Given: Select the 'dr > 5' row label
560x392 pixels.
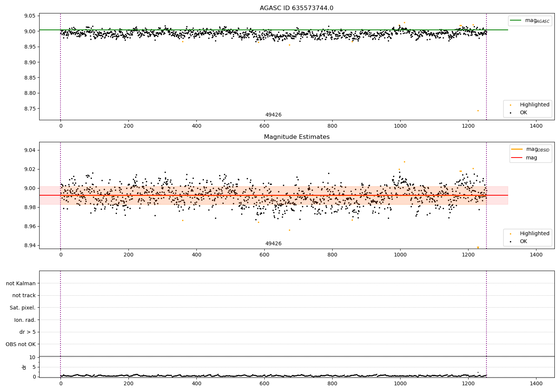Looking at the screenshot, I should (28, 332).
